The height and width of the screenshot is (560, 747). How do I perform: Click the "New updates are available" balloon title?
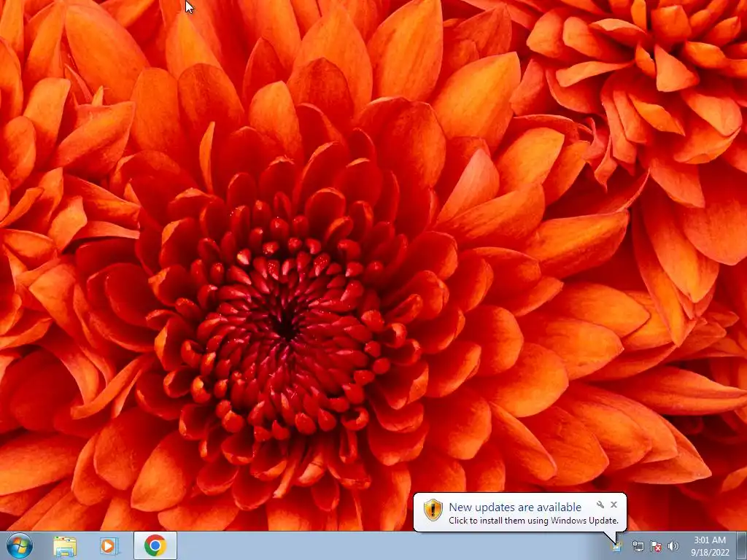click(515, 507)
